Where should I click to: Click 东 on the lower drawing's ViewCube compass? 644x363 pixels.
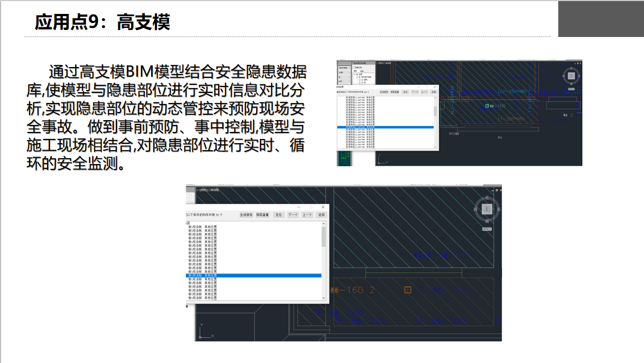499,209
